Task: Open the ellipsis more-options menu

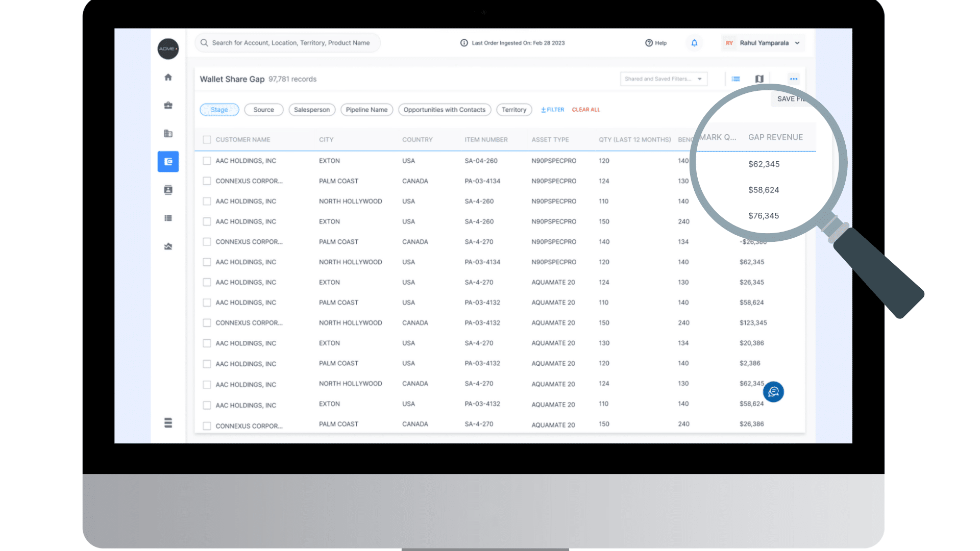Action: 794,79
